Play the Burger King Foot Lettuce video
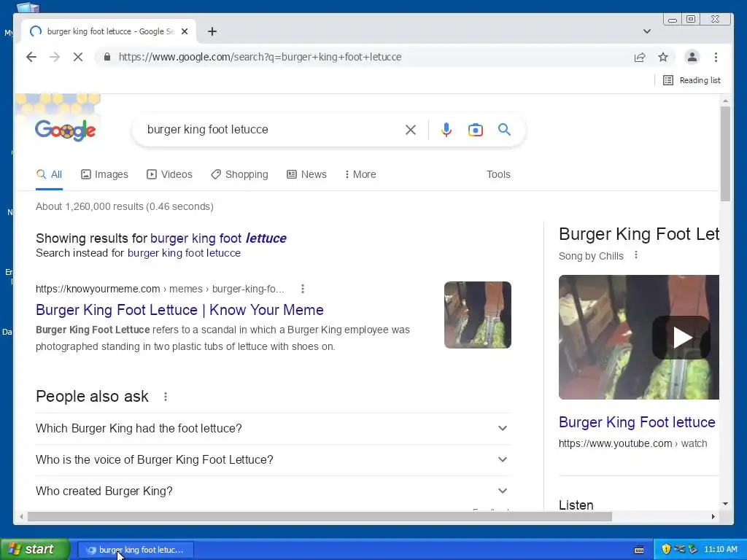 click(x=681, y=338)
